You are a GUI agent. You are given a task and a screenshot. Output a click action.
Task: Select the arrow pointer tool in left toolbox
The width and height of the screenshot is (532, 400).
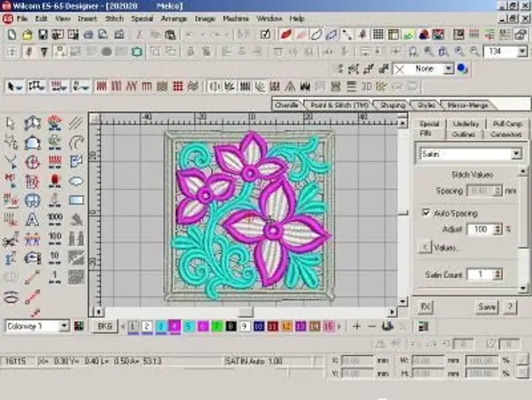[x=11, y=123]
